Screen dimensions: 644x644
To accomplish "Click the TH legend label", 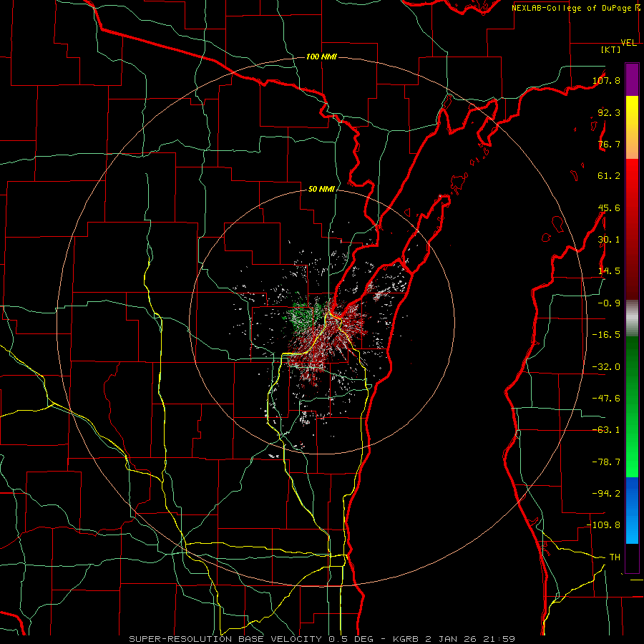I will pos(615,557).
